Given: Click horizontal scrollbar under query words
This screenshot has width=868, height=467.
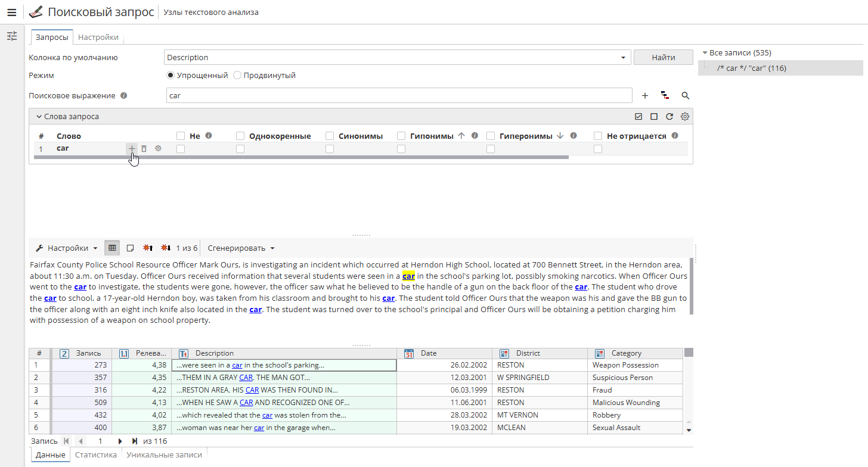Looking at the screenshot, I should tap(301, 157).
